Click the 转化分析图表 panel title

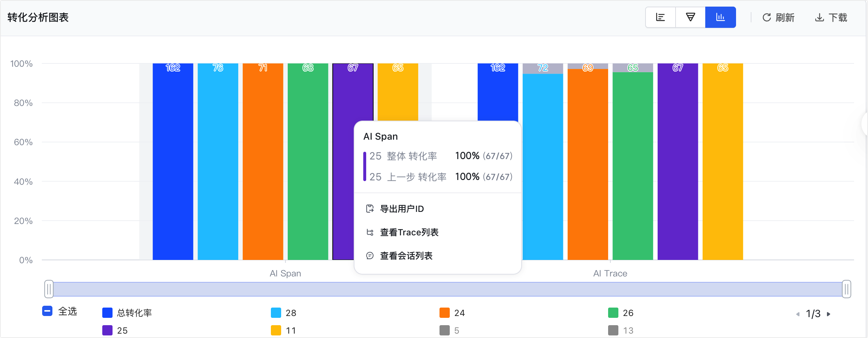pyautogui.click(x=38, y=18)
